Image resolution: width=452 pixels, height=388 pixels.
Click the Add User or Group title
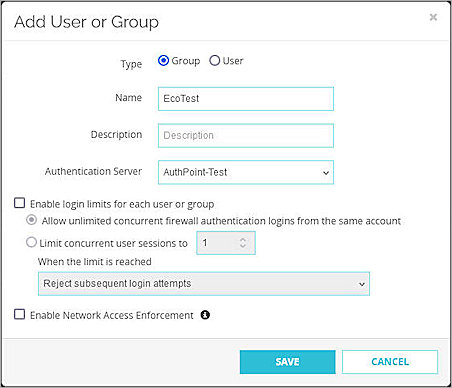coord(86,22)
